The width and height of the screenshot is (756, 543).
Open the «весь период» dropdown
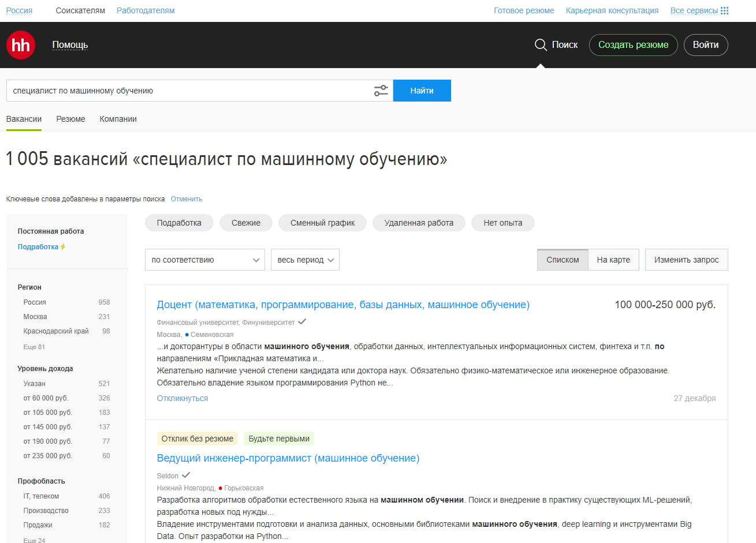pyautogui.click(x=304, y=260)
